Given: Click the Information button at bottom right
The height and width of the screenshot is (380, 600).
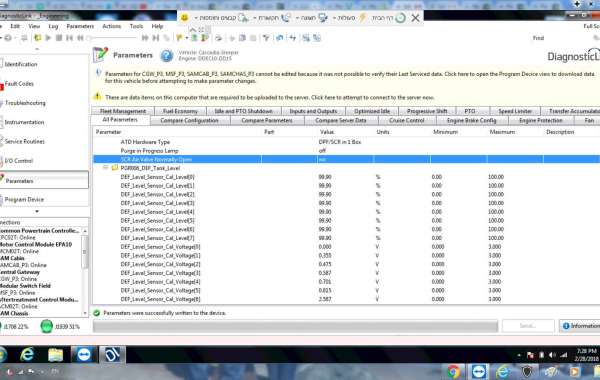Looking at the screenshot, I should pos(580,326).
